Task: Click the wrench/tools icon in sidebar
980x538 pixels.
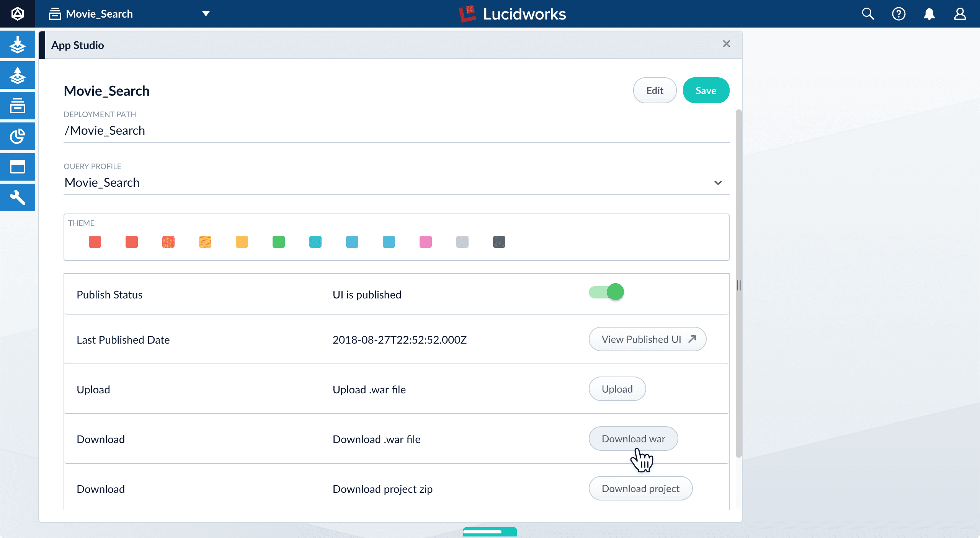Action: [x=17, y=197]
